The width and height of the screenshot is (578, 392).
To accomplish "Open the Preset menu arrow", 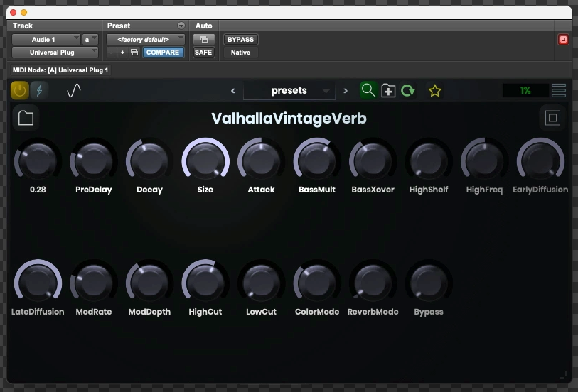I will click(x=181, y=26).
